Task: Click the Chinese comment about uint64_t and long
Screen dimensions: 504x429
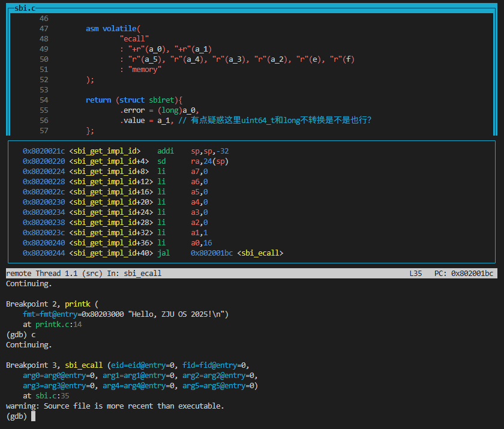Action: (275, 121)
